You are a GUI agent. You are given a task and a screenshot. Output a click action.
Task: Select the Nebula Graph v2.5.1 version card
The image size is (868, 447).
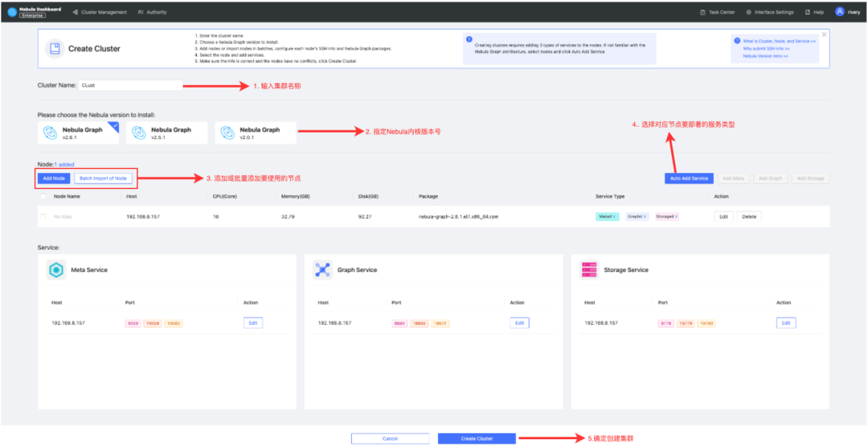[x=166, y=133]
